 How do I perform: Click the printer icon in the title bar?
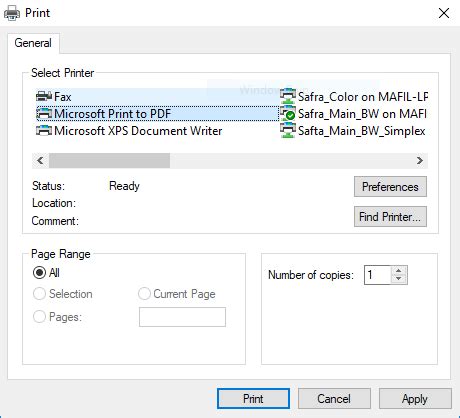pos(12,13)
